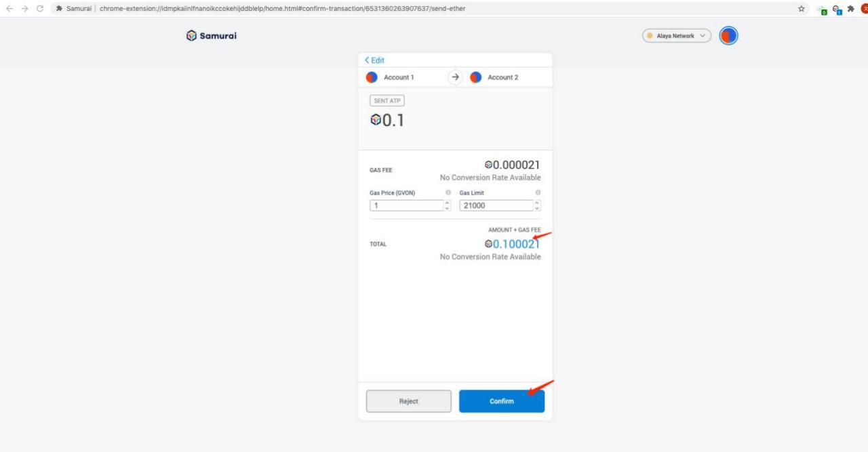Click the browser address bar URL
The width and height of the screenshot is (868, 452).
(x=282, y=8)
